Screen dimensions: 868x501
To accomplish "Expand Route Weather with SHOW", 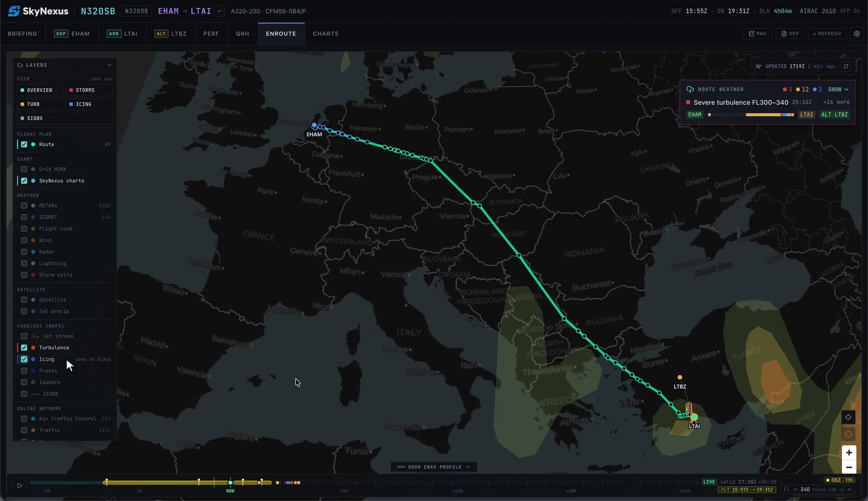I will coord(838,89).
